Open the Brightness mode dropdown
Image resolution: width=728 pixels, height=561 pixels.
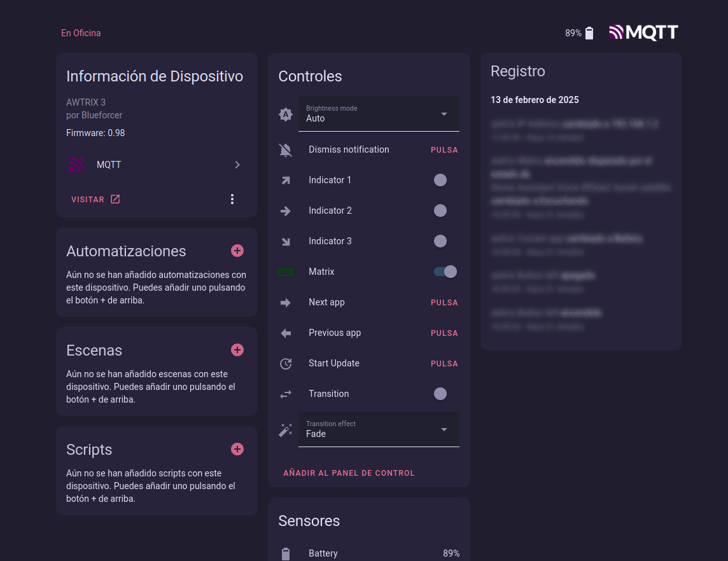379,114
